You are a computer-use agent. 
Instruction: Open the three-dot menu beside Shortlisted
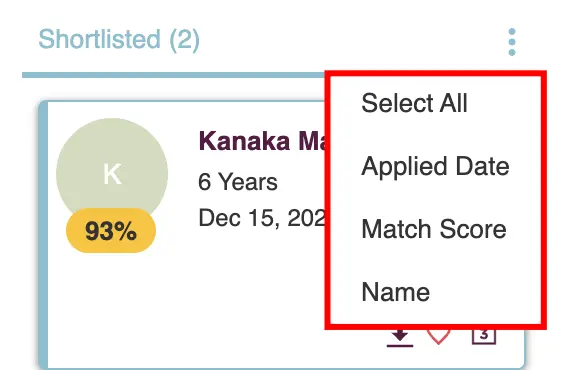(x=511, y=42)
